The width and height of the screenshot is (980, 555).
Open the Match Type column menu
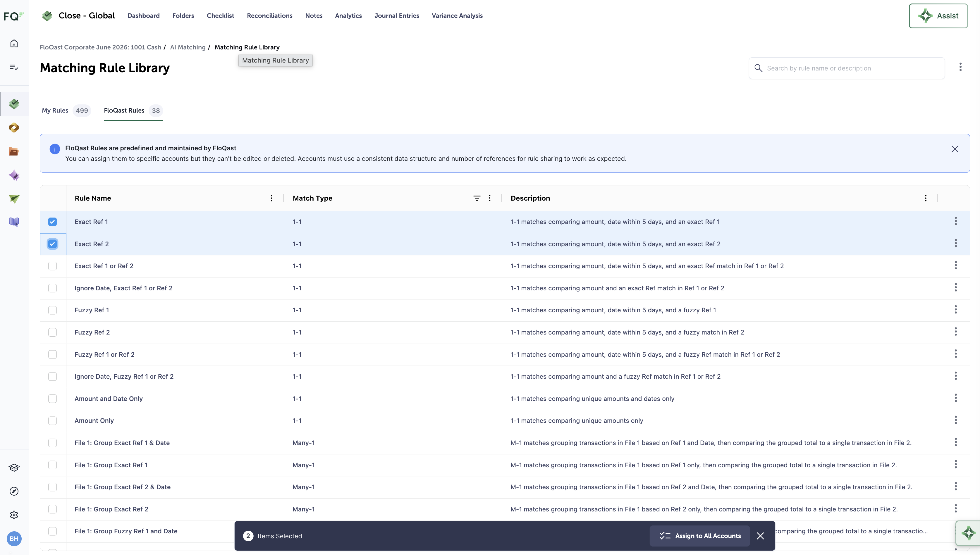pos(490,198)
